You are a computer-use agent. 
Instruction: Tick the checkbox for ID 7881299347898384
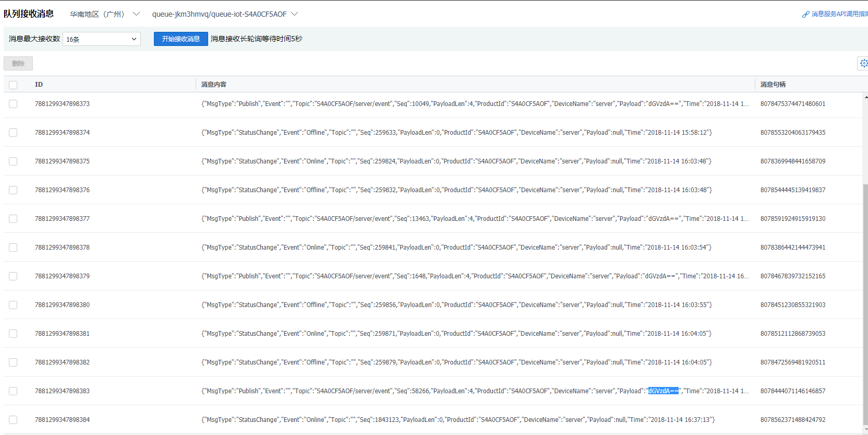(13, 420)
